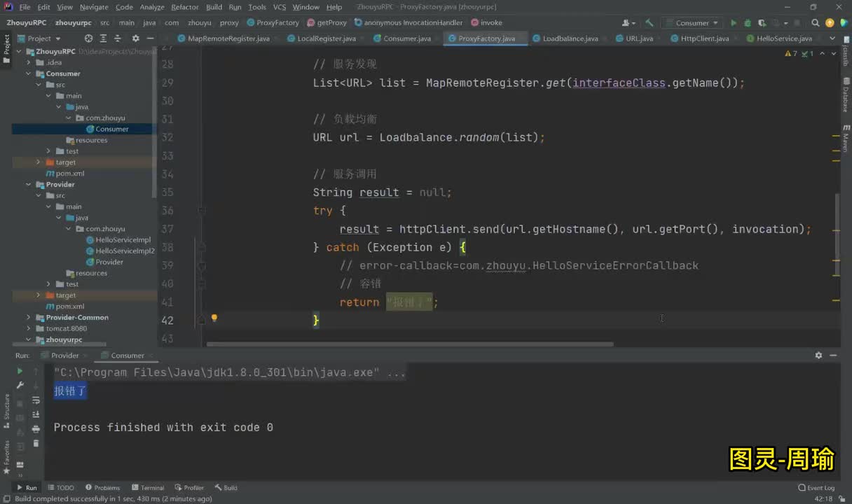Open Search Everywhere magnifier icon
The height and width of the screenshot is (504, 852).
point(816,23)
